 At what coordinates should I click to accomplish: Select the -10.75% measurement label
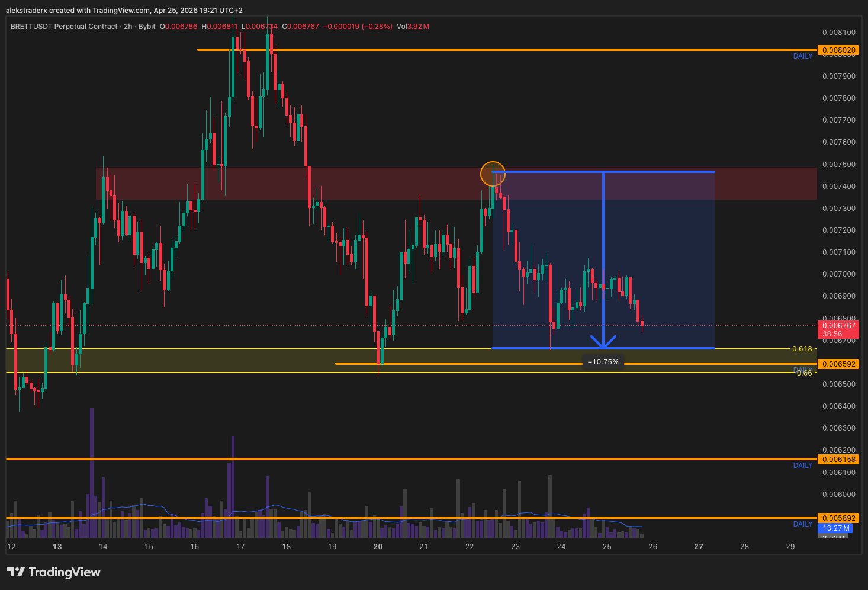pyautogui.click(x=603, y=362)
